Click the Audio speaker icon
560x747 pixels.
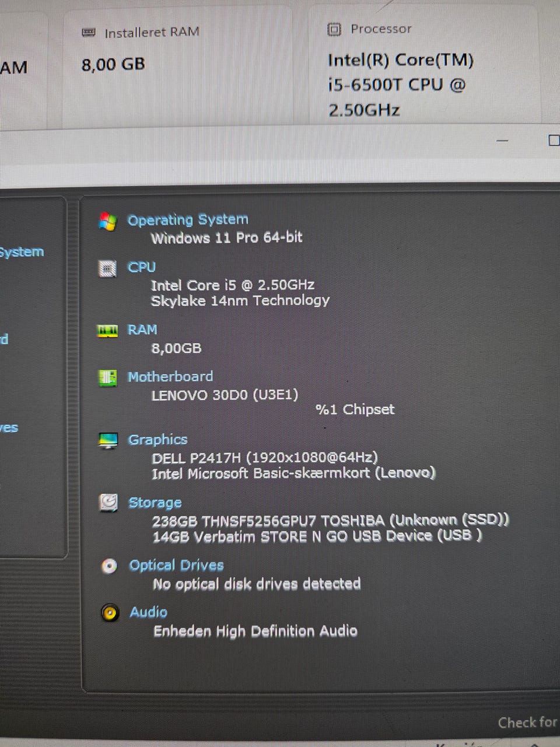[x=110, y=613]
